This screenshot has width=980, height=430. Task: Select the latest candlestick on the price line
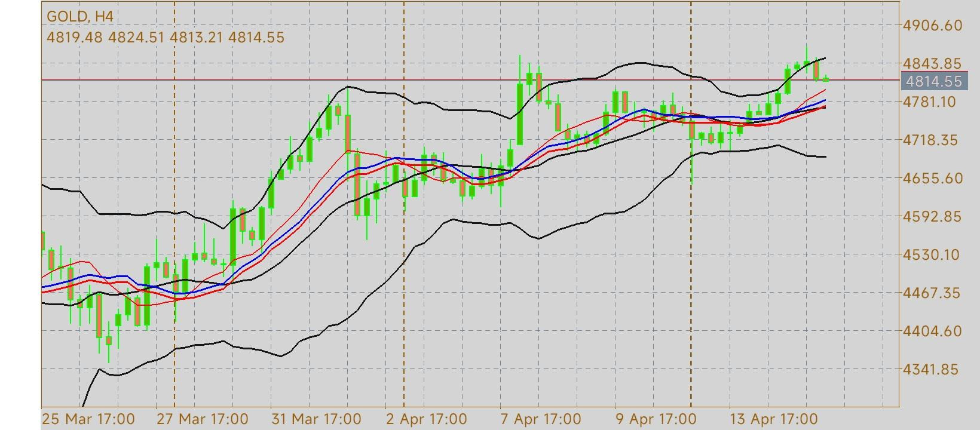tap(826, 79)
